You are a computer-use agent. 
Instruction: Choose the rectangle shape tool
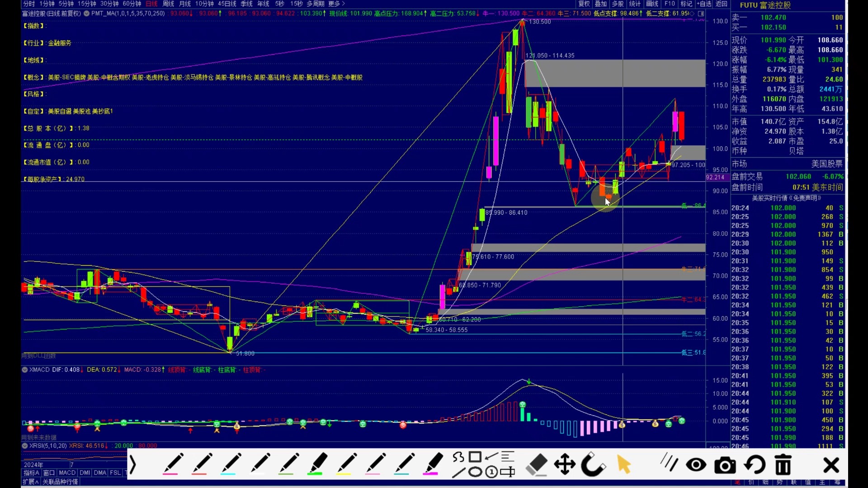click(475, 457)
